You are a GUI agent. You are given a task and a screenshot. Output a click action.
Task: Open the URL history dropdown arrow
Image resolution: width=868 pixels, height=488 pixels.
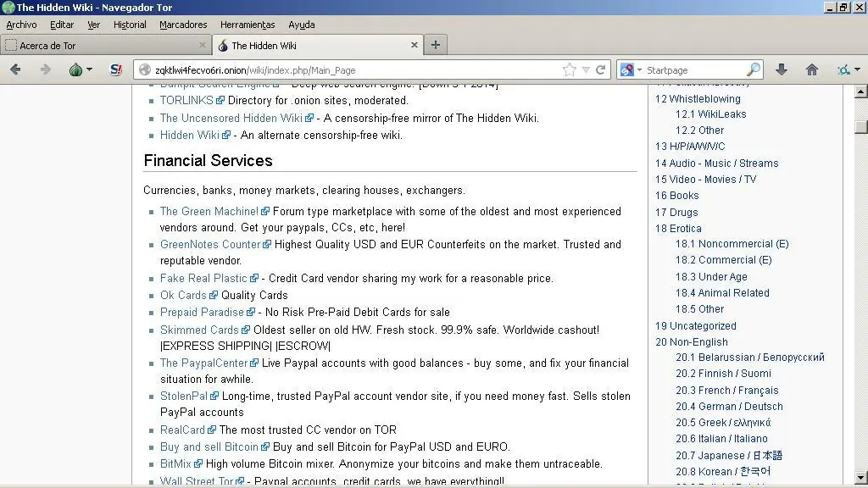[x=586, y=70]
